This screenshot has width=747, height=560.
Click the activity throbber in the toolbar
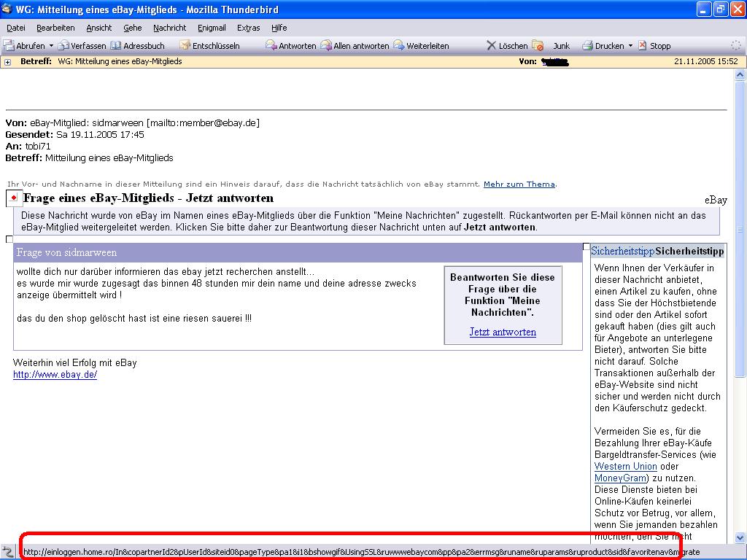(736, 45)
